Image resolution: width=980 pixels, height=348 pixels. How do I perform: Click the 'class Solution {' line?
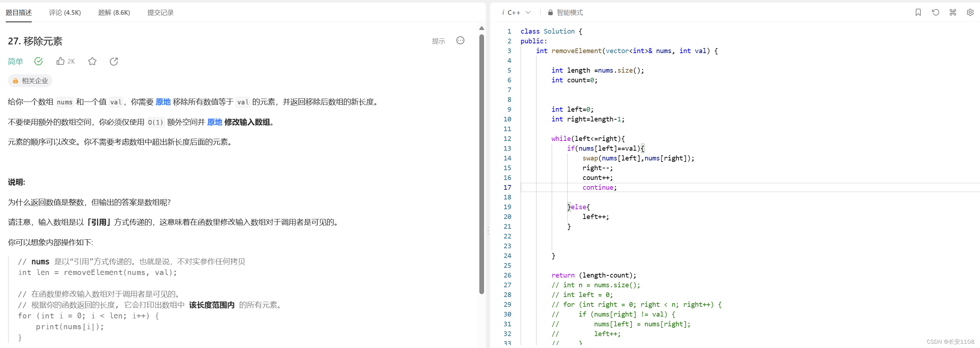551,31
